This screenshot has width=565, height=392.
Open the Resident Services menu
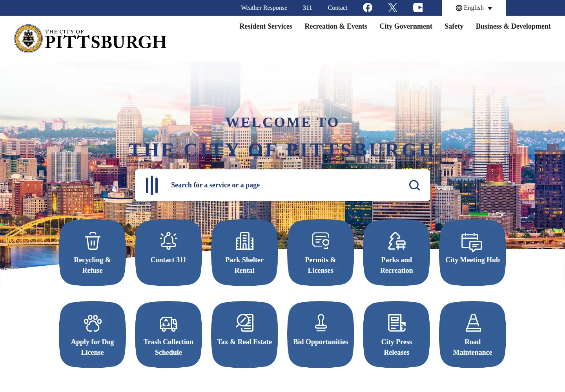point(266,26)
